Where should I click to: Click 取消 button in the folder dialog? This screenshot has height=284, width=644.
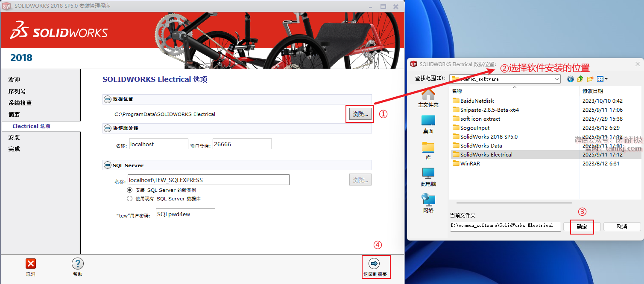pos(622,226)
